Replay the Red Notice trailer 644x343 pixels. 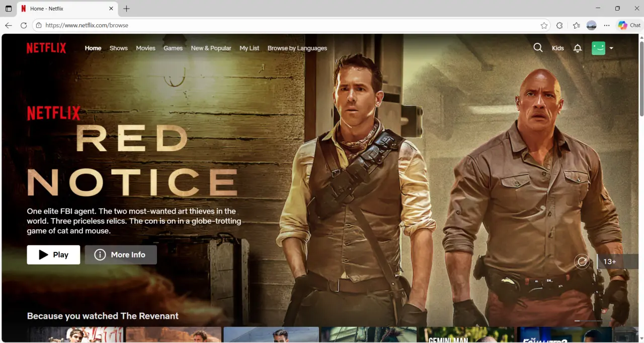(x=582, y=261)
